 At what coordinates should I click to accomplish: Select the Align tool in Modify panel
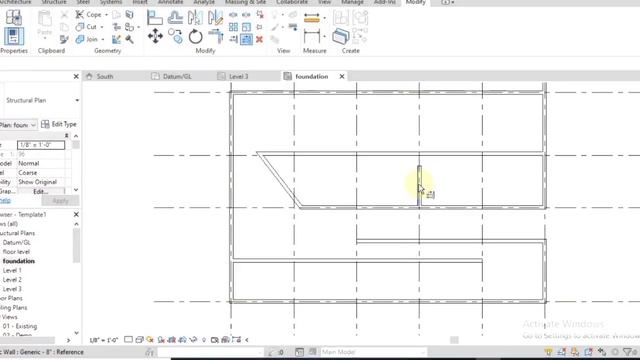click(155, 18)
